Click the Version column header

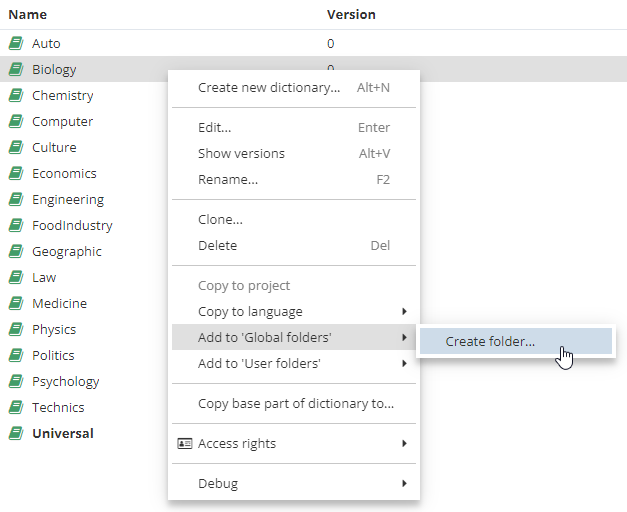[x=351, y=15]
